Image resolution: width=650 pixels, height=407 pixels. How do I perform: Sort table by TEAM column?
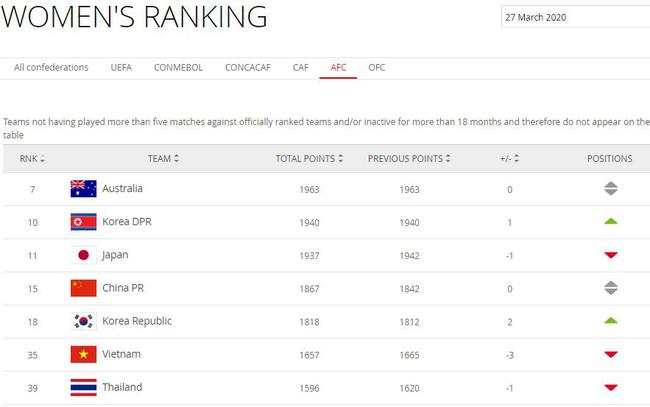coord(163,159)
